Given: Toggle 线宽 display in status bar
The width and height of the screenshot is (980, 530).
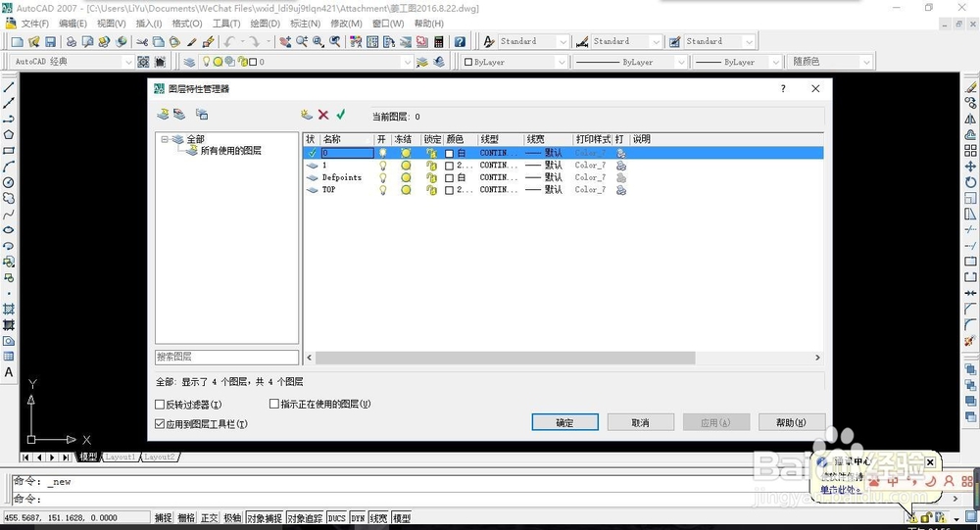Looking at the screenshot, I should (x=378, y=517).
